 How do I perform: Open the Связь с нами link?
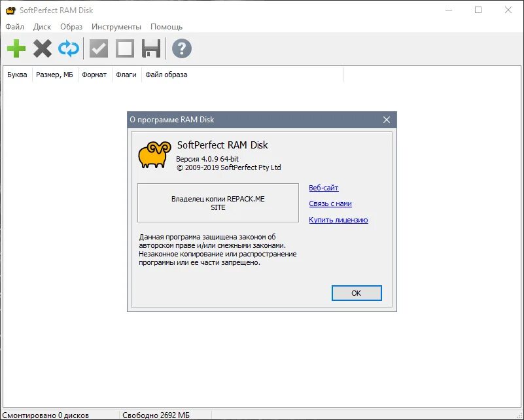(x=330, y=203)
